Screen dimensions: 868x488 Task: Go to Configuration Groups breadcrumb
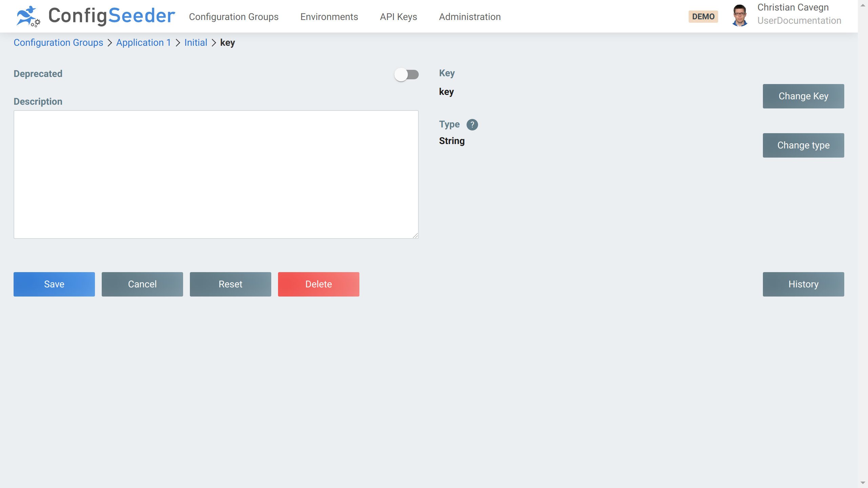(58, 43)
